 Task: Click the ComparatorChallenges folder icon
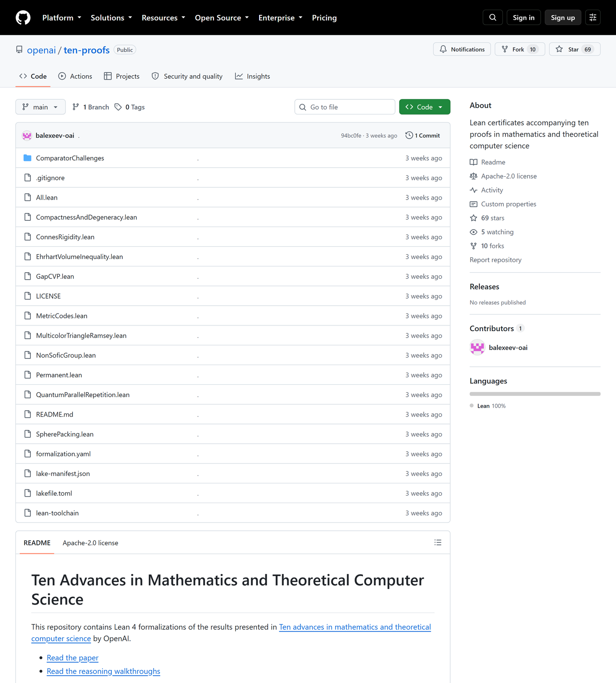27,158
